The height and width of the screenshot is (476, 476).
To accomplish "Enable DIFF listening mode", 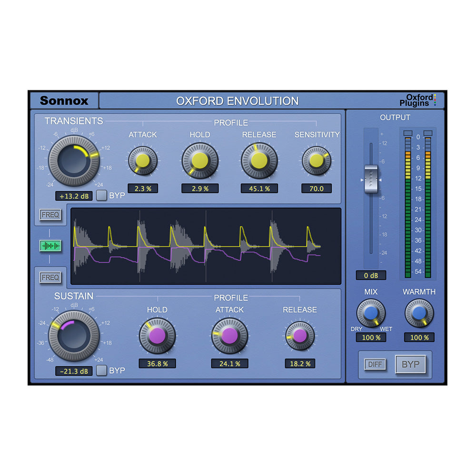I will [x=375, y=364].
